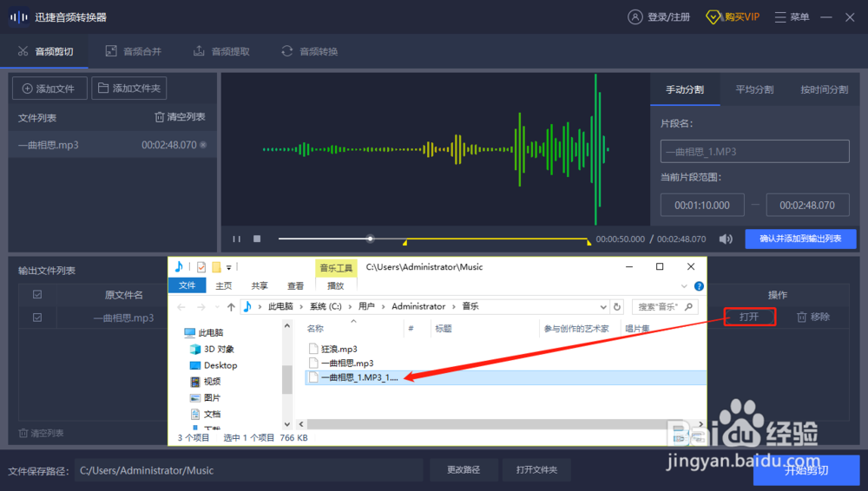Select the 按时间分割 tab

click(x=824, y=89)
